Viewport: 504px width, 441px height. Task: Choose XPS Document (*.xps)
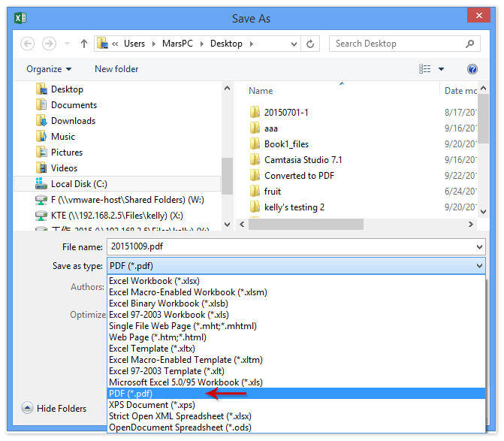coord(296,405)
